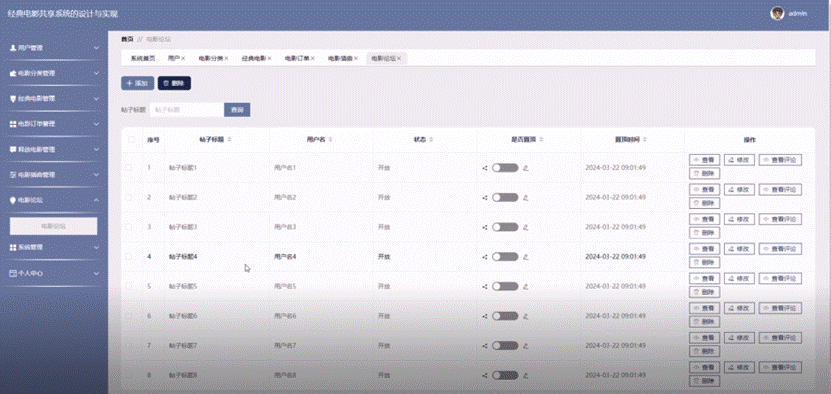Screen dimensions: 831x394
Task: Click the dark 删除 button above the table
Action: coord(174,83)
